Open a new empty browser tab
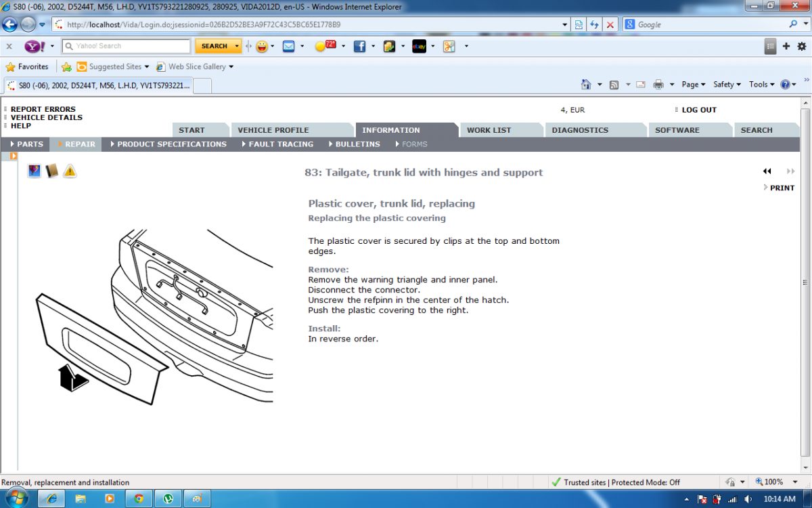This screenshot has width=812, height=508. pos(202,85)
